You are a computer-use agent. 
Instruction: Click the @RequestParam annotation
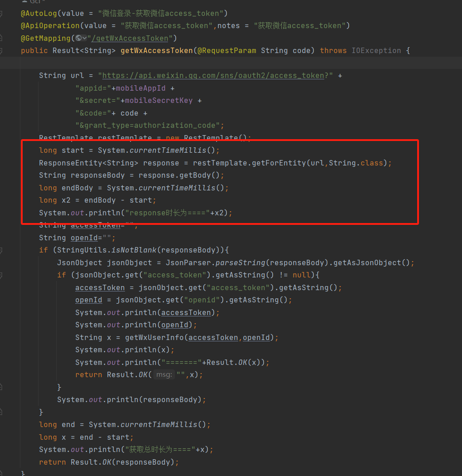coord(227,51)
